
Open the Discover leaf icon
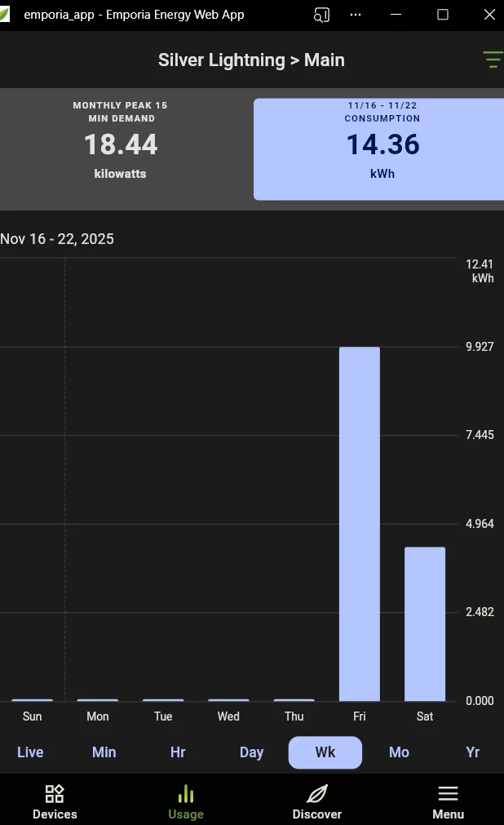click(316, 794)
